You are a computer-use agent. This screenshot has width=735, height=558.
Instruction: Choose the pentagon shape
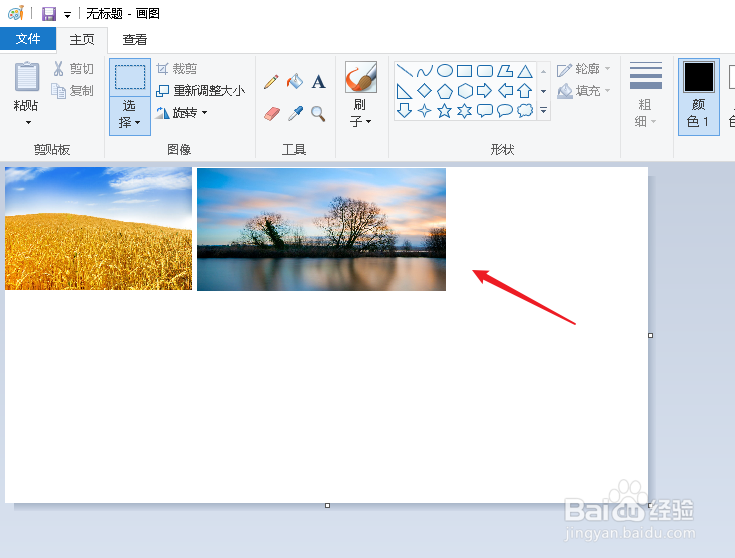(x=444, y=91)
